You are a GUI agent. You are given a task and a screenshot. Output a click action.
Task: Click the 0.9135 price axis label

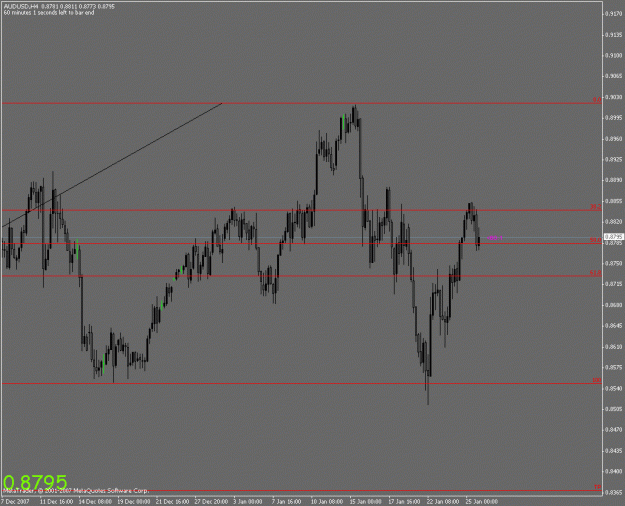tap(614, 35)
